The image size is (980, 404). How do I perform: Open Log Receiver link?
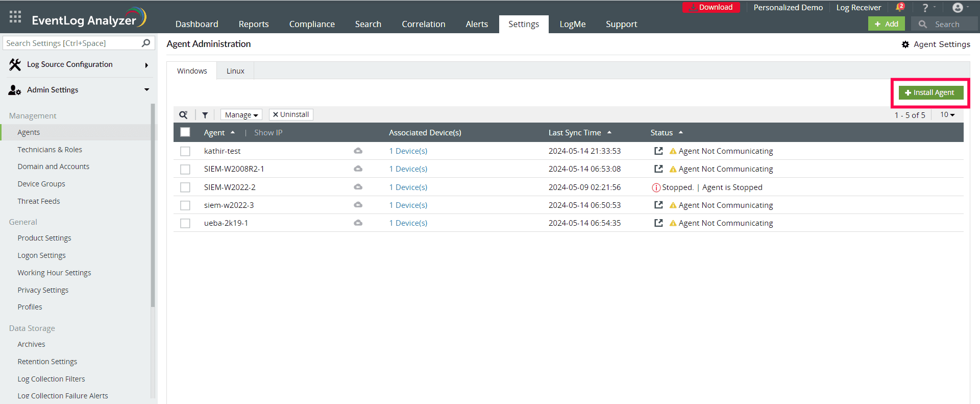click(859, 7)
